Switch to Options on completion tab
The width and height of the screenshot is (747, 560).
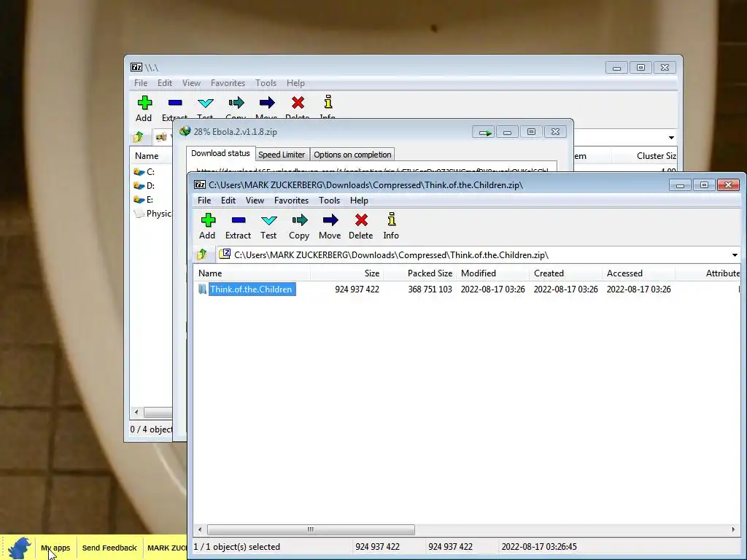352,155
